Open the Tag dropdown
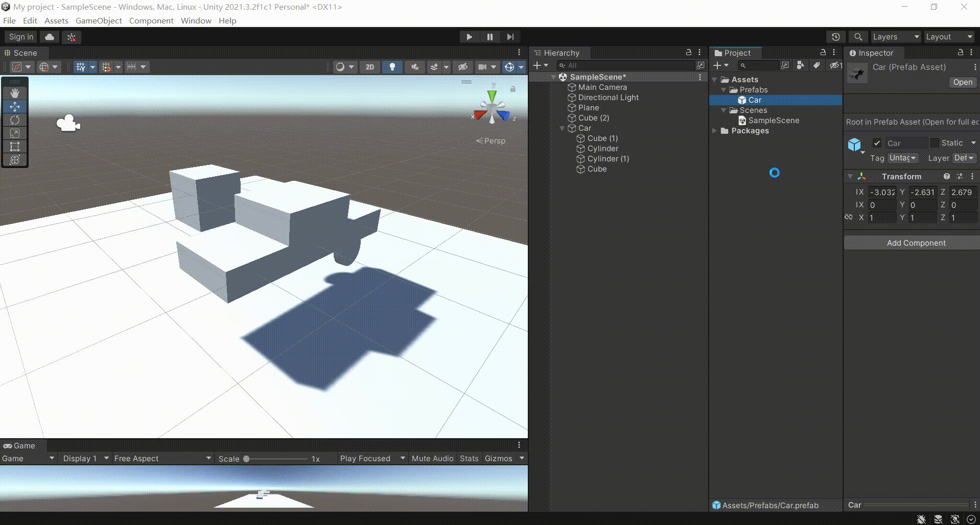Screen dimensions: 980x525 [x=903, y=158]
